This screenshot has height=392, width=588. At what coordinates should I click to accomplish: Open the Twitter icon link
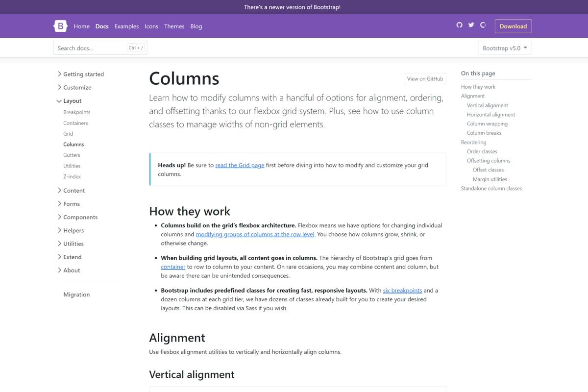pos(471,25)
